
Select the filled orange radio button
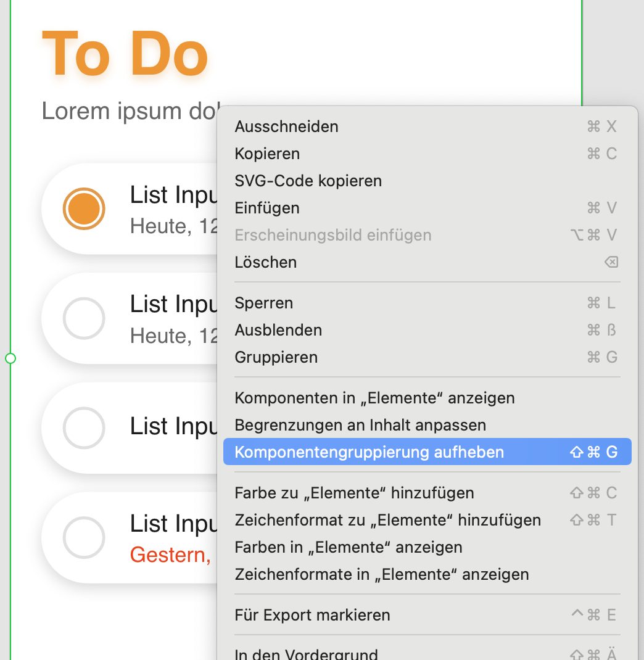coord(84,208)
